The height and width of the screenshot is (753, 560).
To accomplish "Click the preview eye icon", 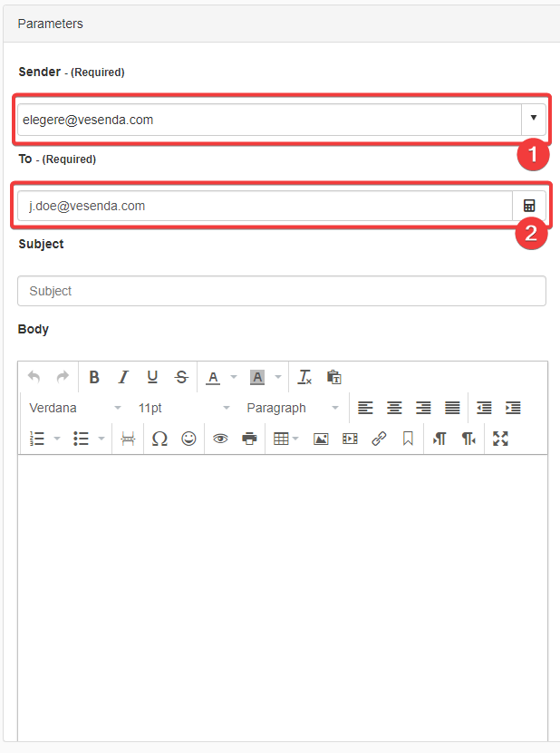I will [220, 439].
